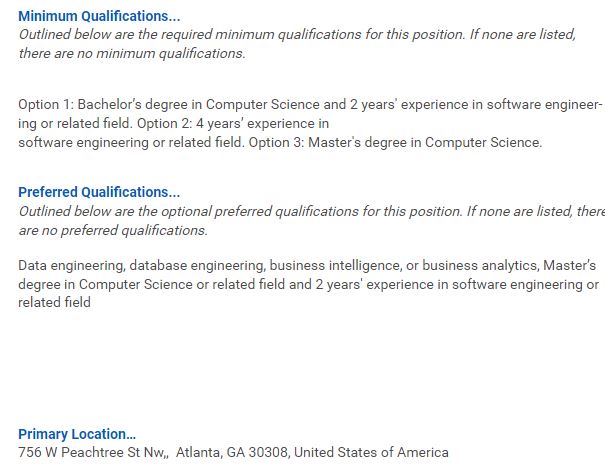605x467 pixels.
Task: Click the Primary Location heading
Action: click(77, 434)
